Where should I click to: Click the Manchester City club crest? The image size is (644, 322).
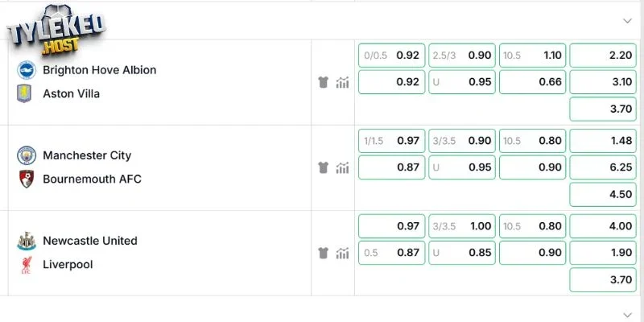[27, 155]
